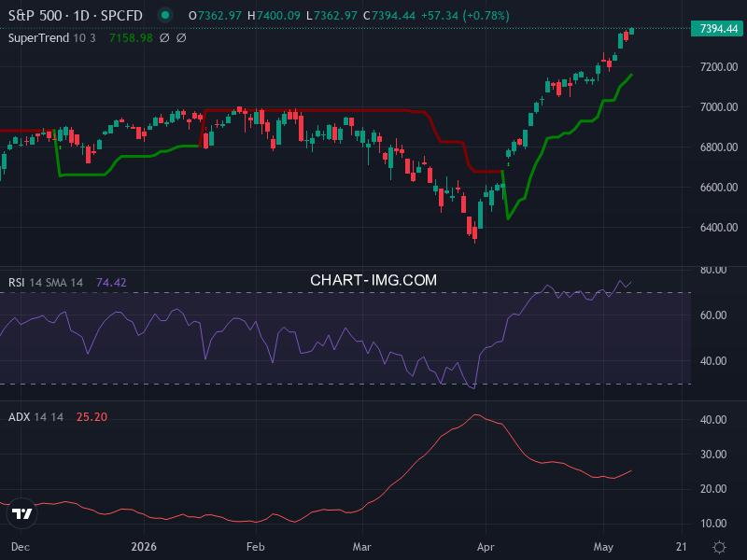Click the 2026 time axis label

[x=144, y=547]
